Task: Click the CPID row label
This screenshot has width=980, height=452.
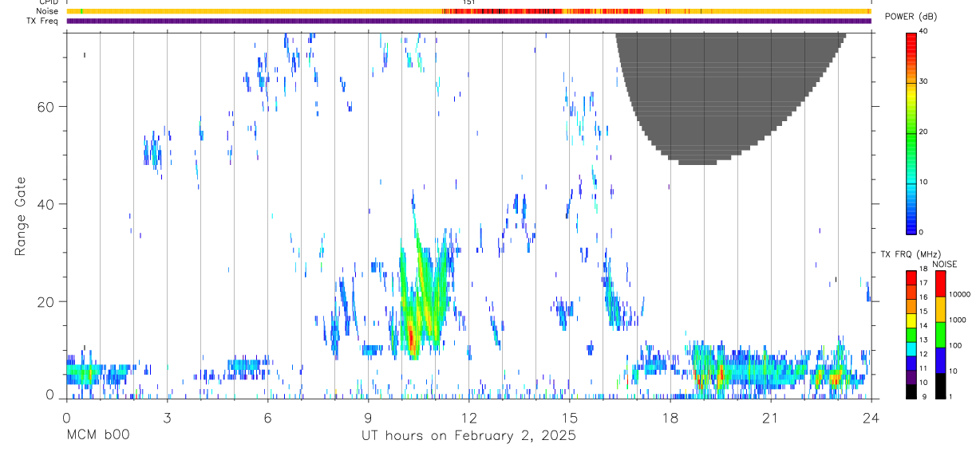Action: (47, 2)
